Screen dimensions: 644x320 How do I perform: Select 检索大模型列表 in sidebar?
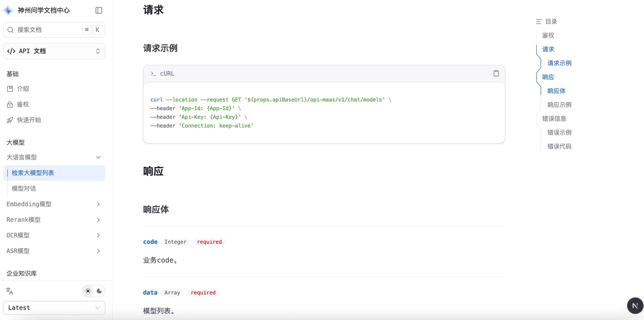(33, 173)
